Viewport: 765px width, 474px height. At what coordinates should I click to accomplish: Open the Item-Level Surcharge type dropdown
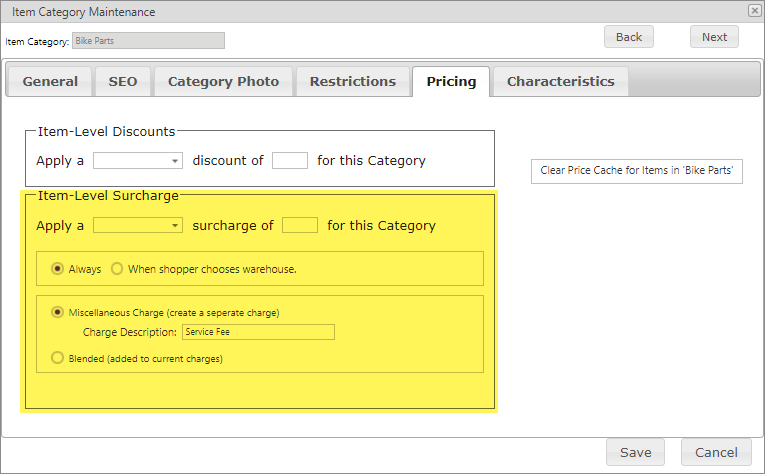tap(138, 225)
